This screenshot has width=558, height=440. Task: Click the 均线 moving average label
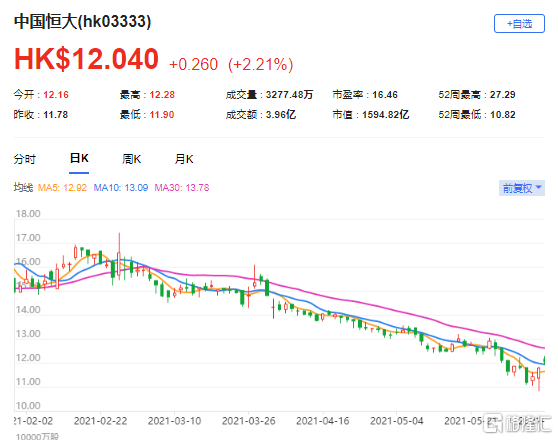(x=23, y=187)
